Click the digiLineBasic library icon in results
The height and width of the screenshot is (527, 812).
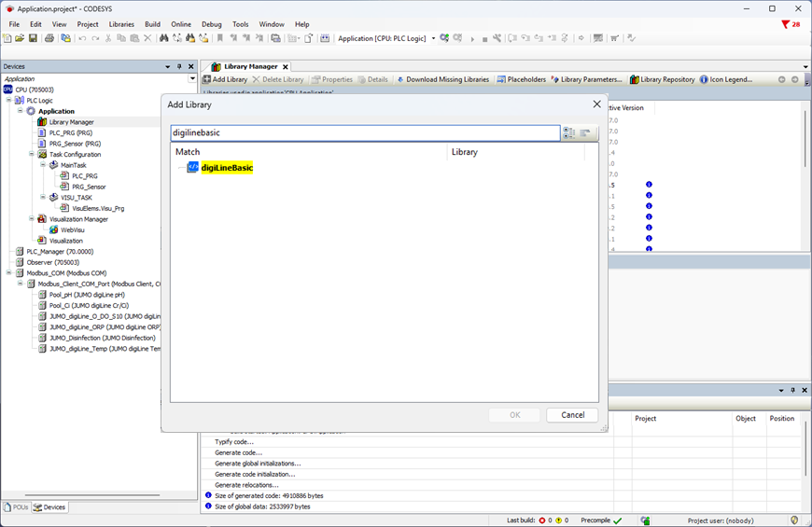(192, 167)
